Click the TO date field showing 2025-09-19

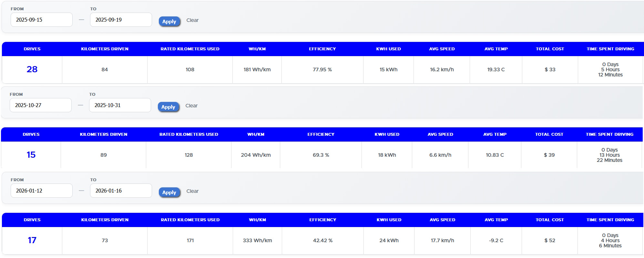click(121, 20)
